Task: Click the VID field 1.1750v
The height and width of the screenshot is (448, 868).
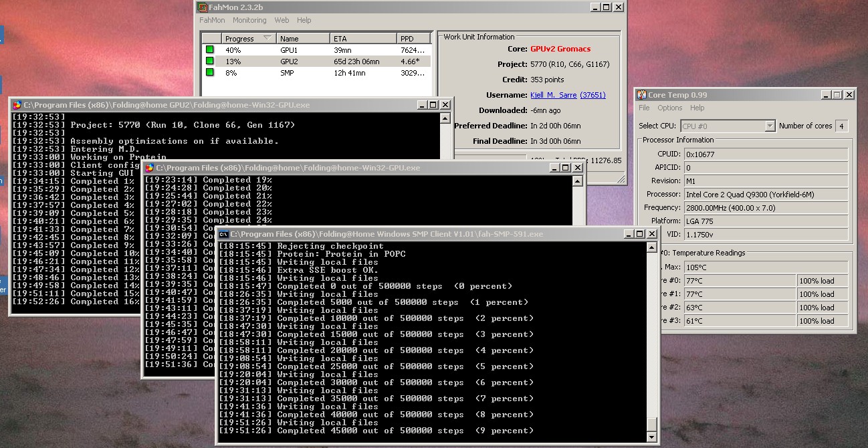Action: (x=766, y=235)
